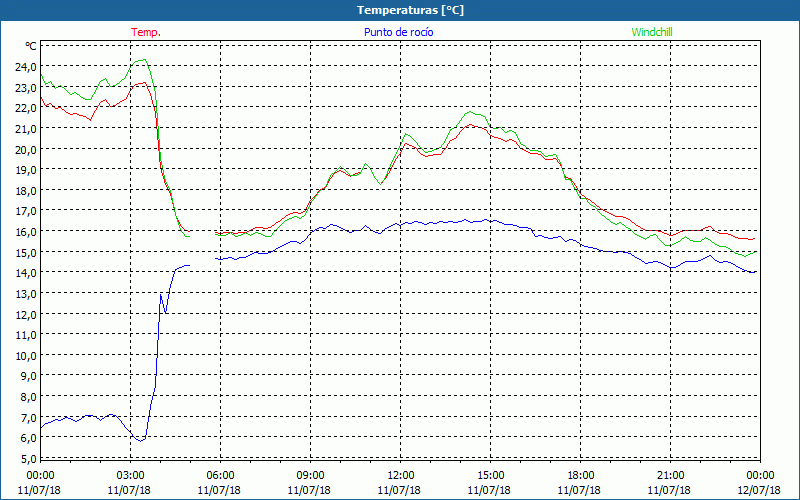Click the '21:00' time axis label
The image size is (800, 500).
(x=670, y=476)
